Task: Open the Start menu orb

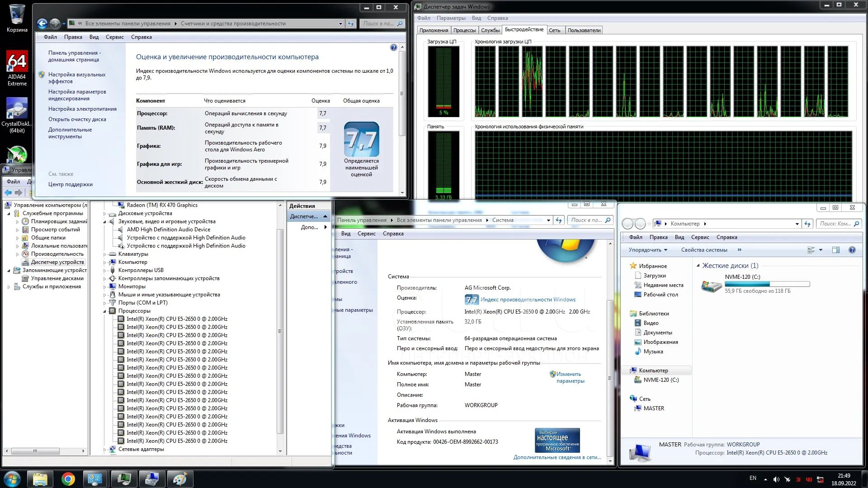Action: click(12, 479)
